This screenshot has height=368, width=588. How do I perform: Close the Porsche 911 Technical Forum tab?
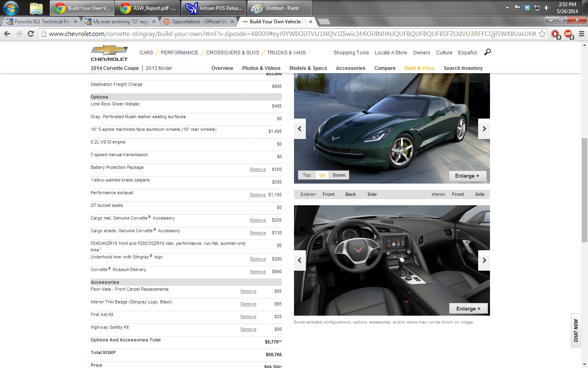coord(76,22)
